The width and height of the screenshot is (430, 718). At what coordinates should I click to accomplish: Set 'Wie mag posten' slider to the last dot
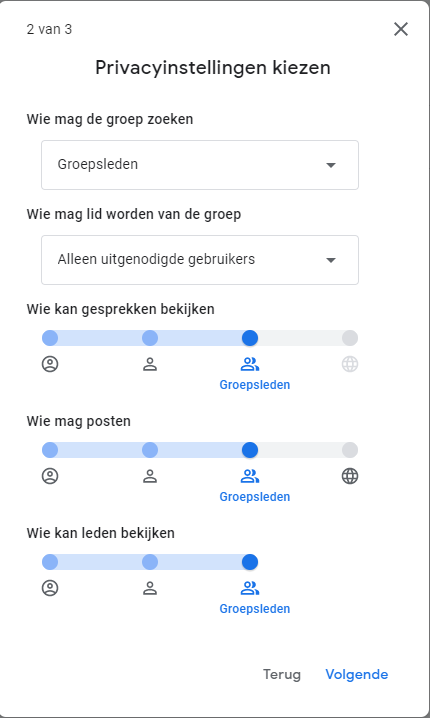[350, 450]
